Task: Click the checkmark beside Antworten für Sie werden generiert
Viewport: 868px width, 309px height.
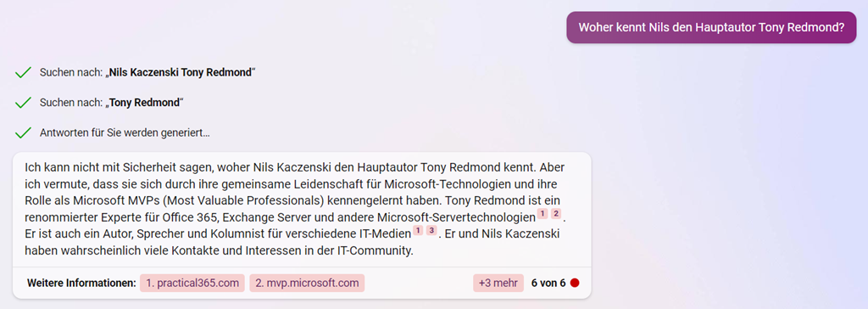Action: (x=23, y=133)
